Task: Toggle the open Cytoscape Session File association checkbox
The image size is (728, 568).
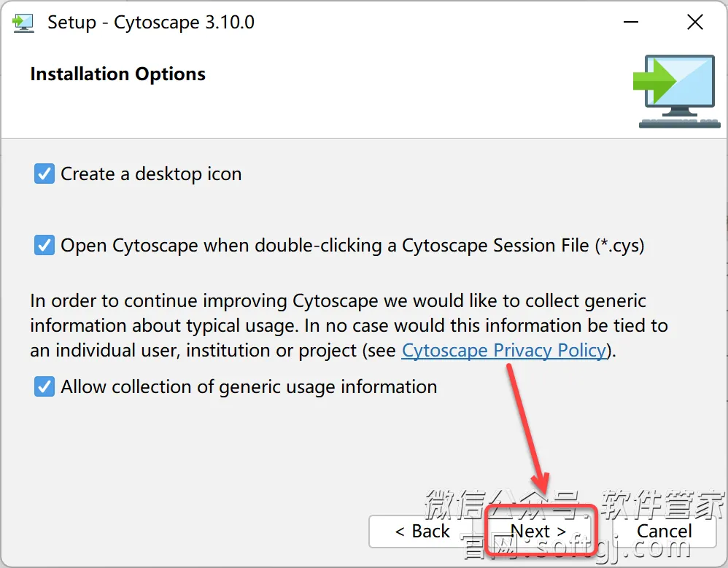Action: 44,246
